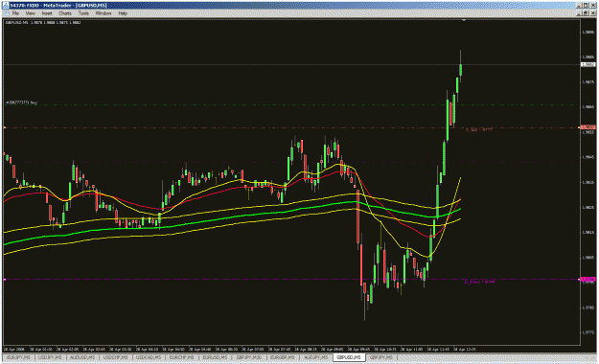The image size is (599, 364).
Task: Switch to the USDJPY,M5 chart tab
Action: click(51, 357)
